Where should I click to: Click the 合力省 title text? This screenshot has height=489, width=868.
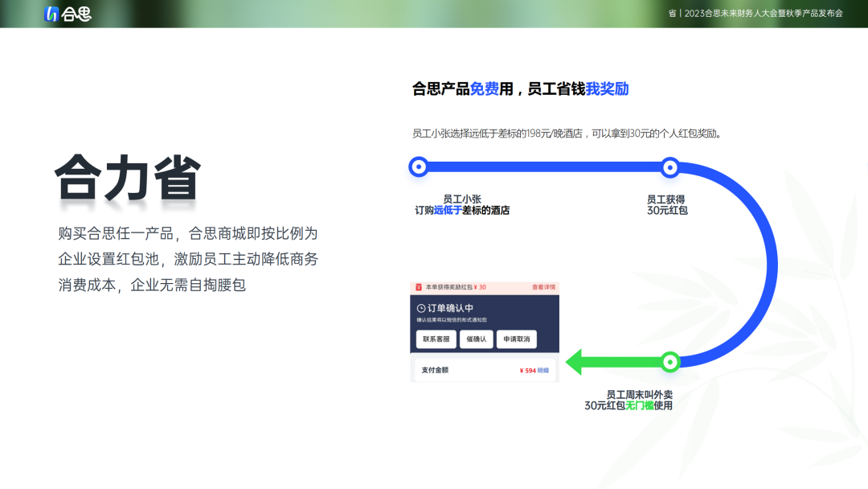point(128,177)
